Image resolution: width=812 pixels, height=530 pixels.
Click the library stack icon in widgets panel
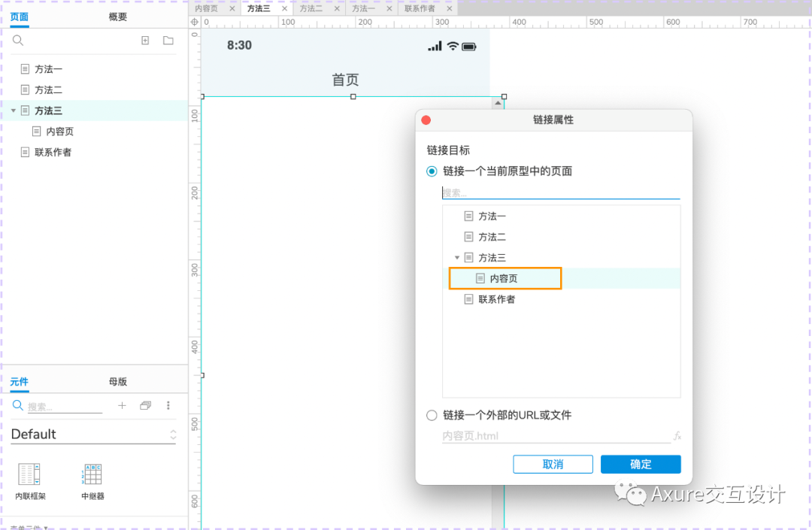tap(145, 405)
